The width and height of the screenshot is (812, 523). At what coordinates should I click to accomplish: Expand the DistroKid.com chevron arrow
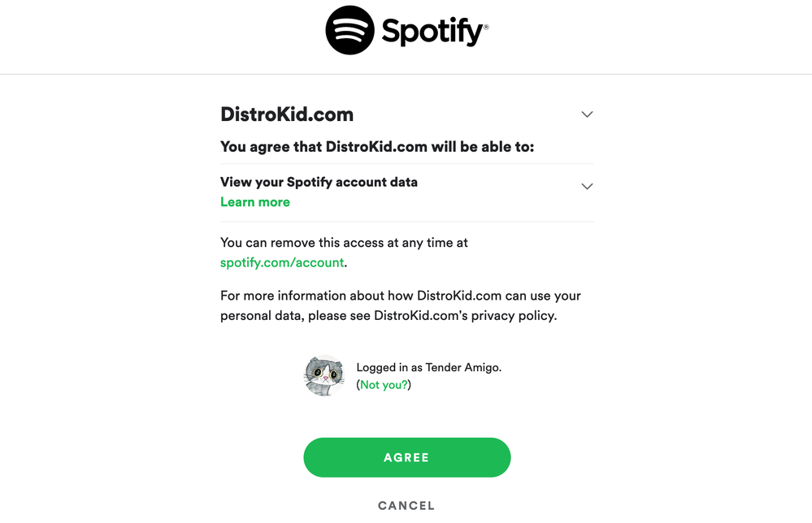(587, 115)
